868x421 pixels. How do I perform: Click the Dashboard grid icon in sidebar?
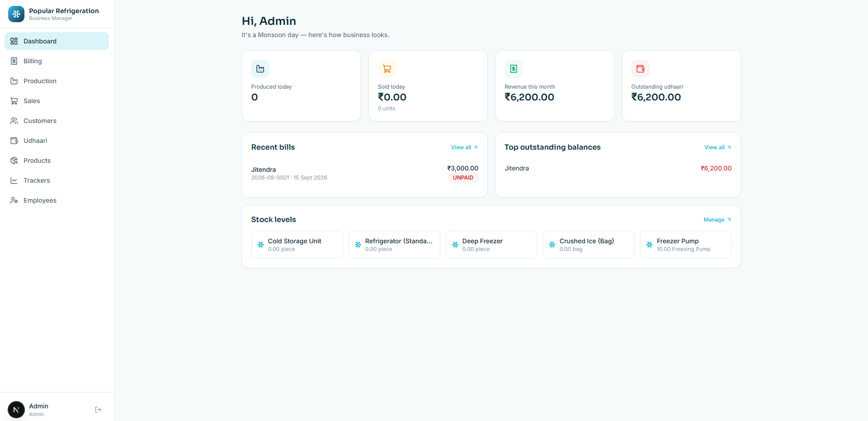[x=14, y=41]
